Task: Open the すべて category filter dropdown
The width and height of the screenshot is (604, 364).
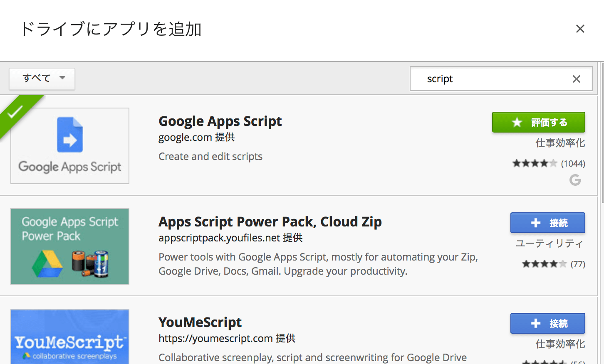Action: [x=42, y=79]
